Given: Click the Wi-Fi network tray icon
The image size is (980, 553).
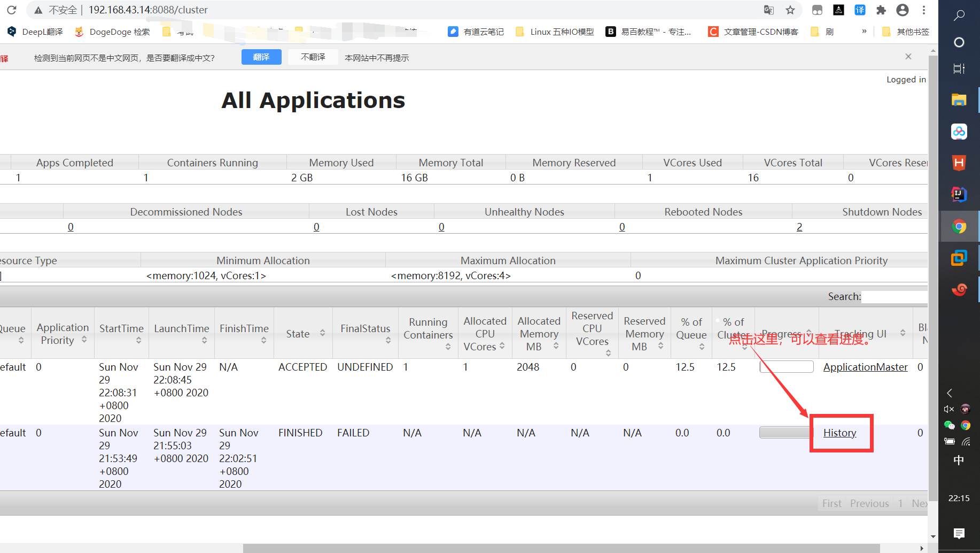Looking at the screenshot, I should 966,442.
